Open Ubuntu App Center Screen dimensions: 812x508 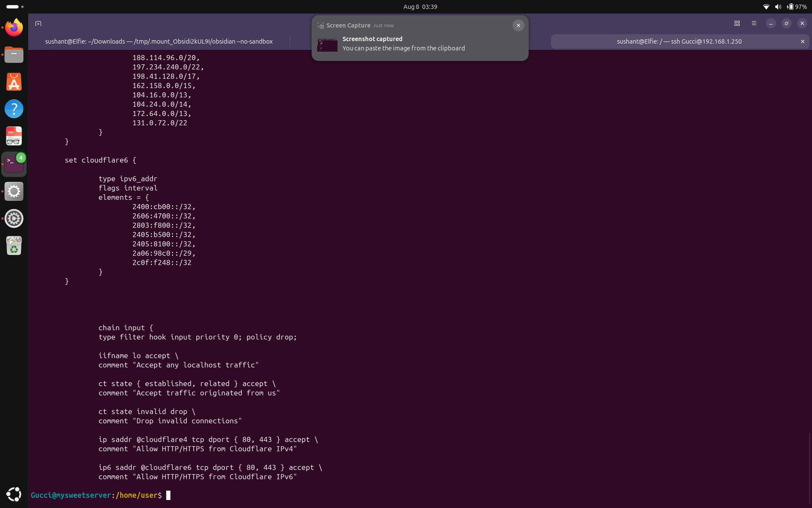point(14,82)
